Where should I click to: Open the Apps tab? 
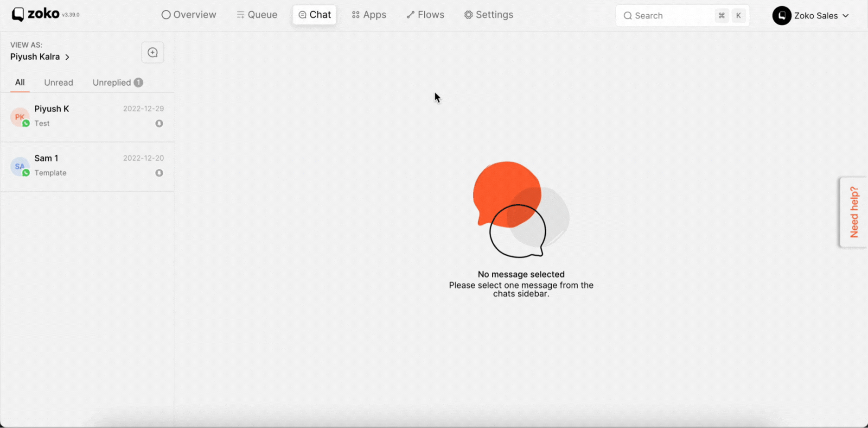[369, 15]
